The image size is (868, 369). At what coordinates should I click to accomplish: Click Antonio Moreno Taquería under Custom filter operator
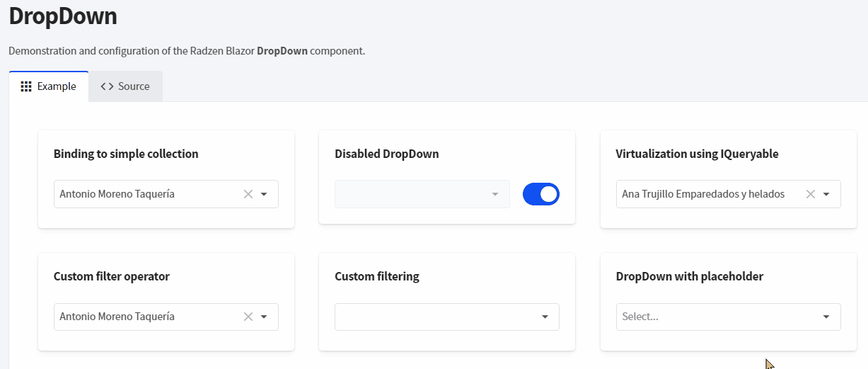click(117, 317)
